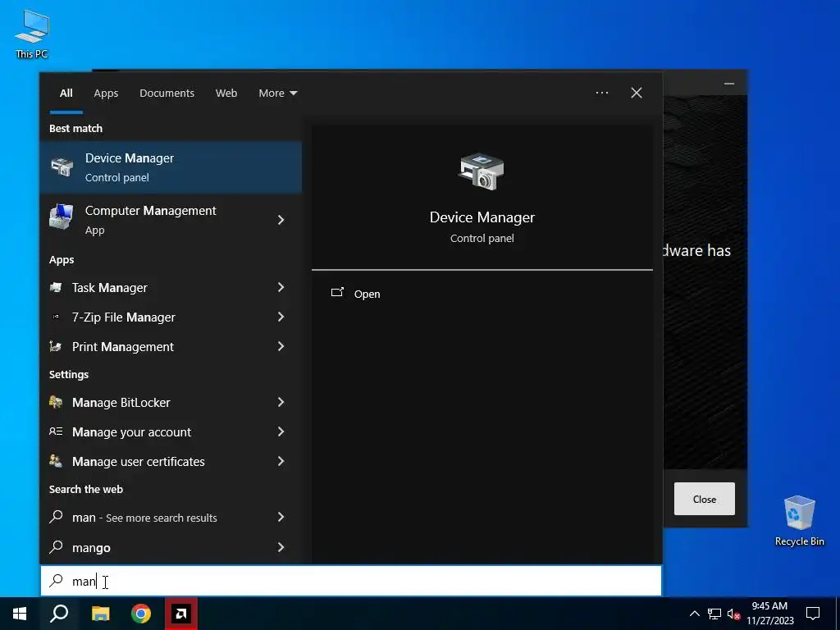Select 'Manage user certificates' text
840x630 pixels.
(138, 461)
